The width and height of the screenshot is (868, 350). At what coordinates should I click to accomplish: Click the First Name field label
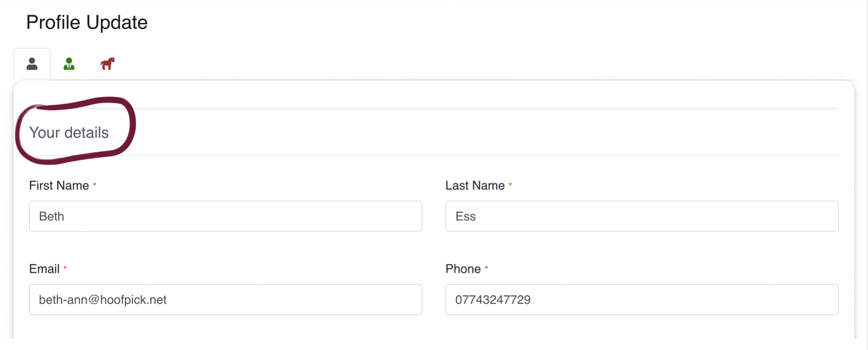point(59,186)
